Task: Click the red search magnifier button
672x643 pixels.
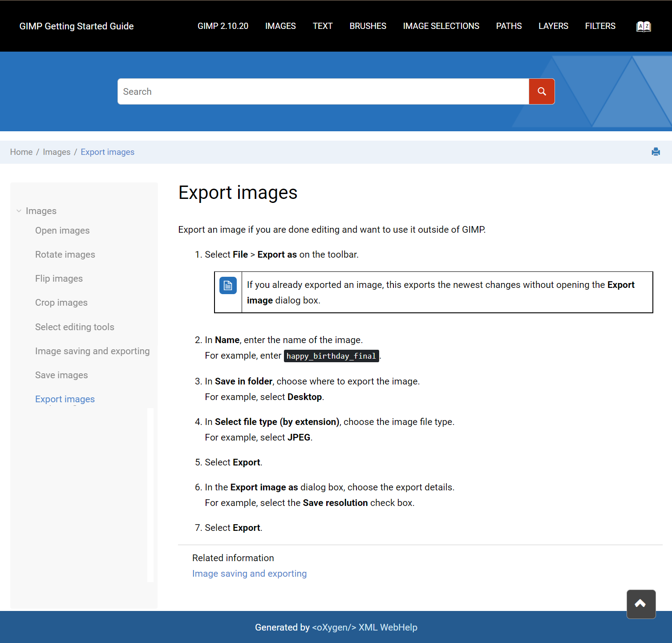Action: coord(542,92)
